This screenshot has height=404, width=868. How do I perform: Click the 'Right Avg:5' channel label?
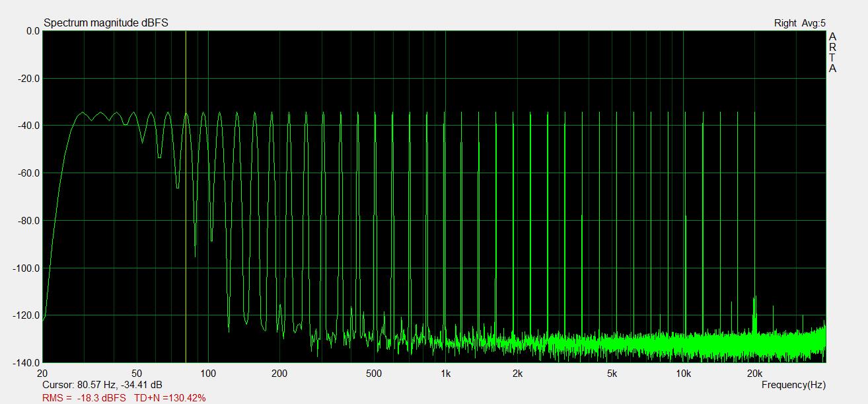pos(799,23)
